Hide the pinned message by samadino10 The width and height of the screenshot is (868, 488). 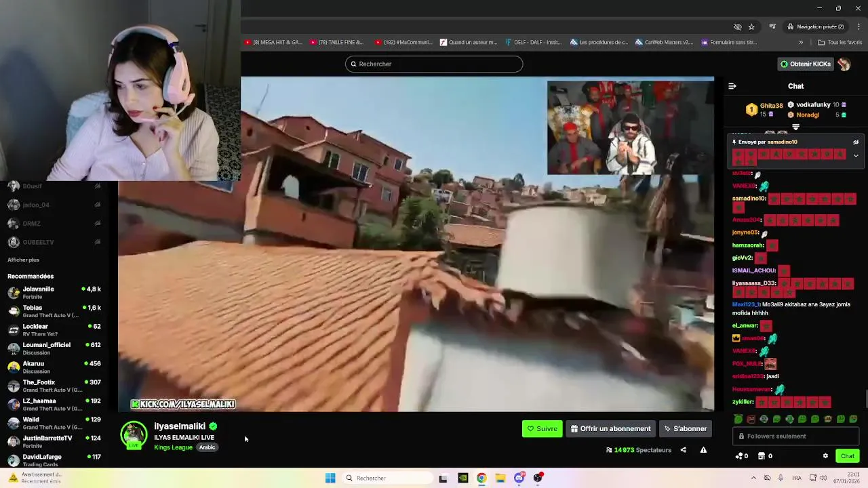pyautogui.click(x=856, y=142)
